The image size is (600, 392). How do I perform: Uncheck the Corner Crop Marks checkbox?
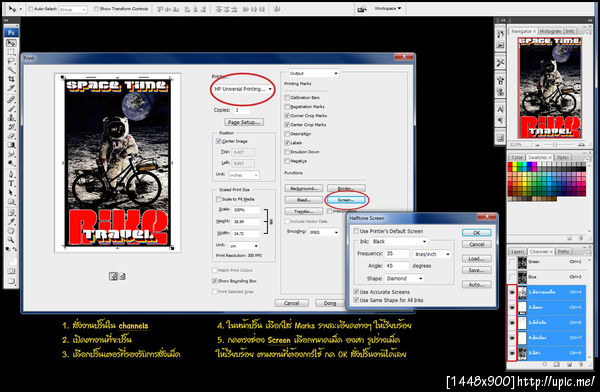[x=287, y=116]
